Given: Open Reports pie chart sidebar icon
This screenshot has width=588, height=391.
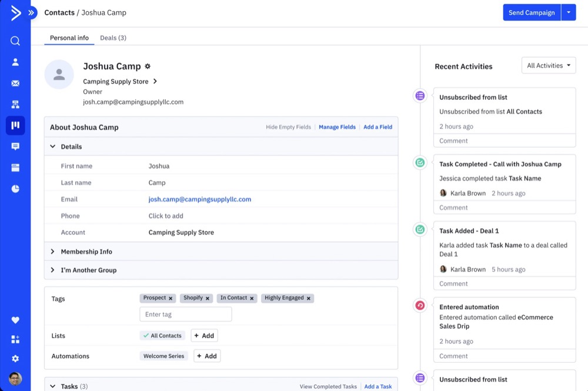Looking at the screenshot, I should point(15,189).
